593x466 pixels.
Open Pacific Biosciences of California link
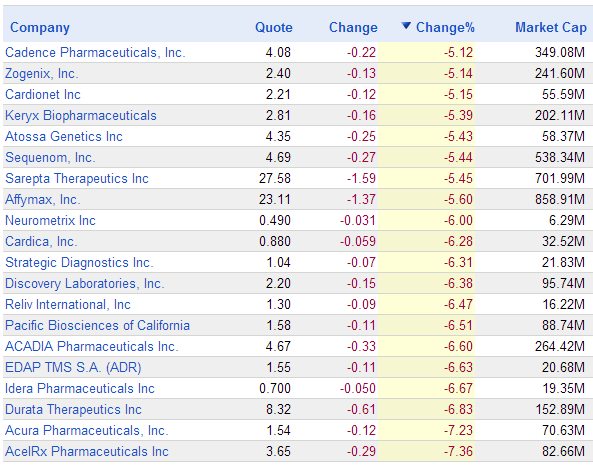[x=97, y=325]
